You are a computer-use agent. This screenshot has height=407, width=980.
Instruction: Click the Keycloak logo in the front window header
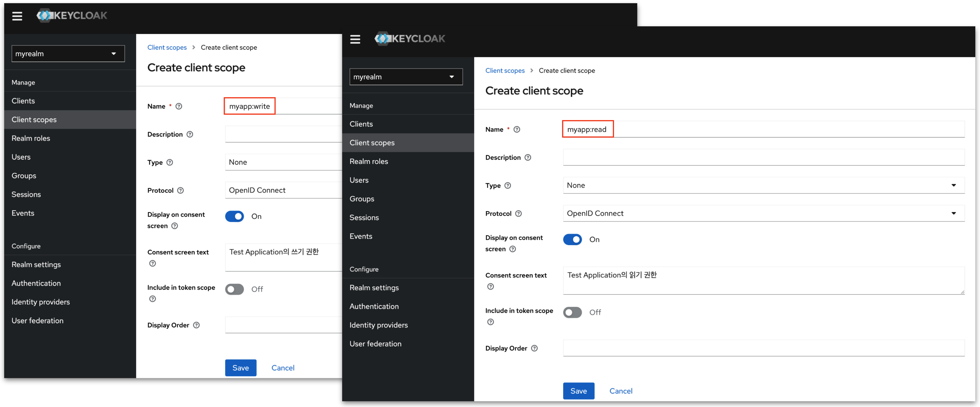point(409,39)
